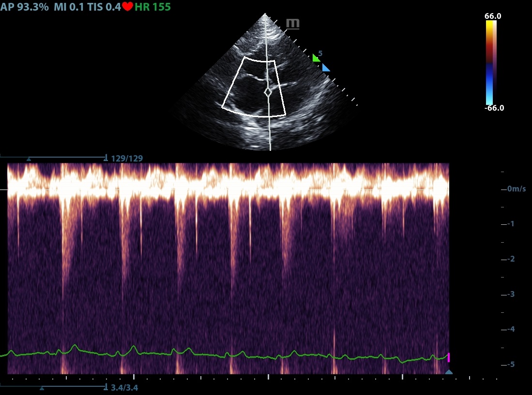Click the 'AP 93.3%' value
532x395 pixels.
click(x=24, y=7)
